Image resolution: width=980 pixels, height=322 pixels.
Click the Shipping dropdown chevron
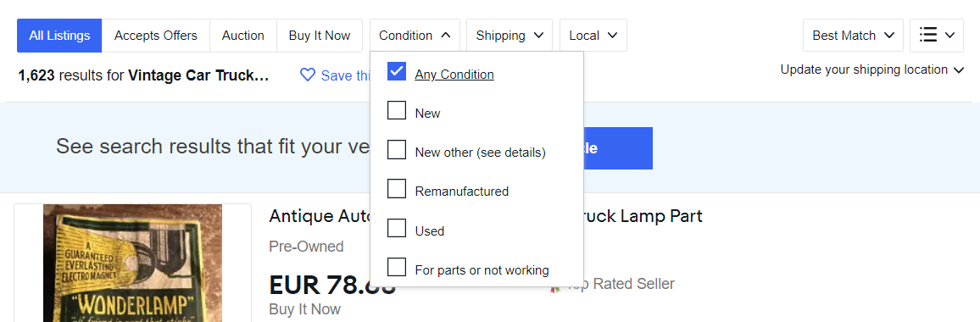pos(539,36)
